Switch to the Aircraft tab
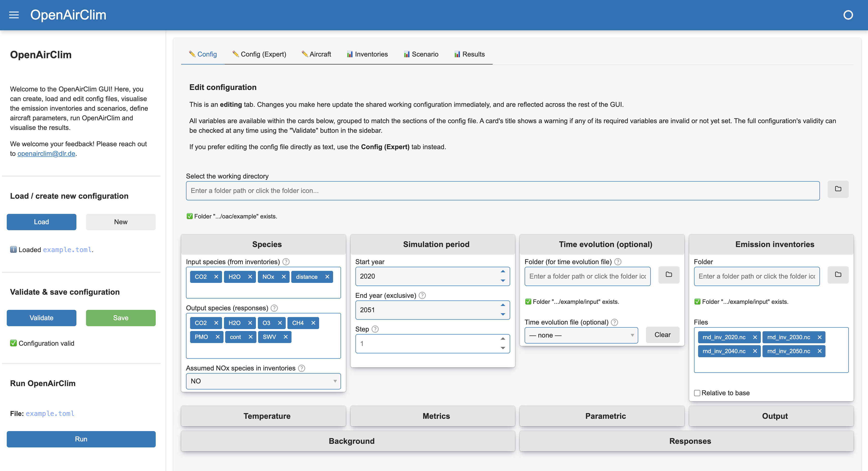The image size is (868, 471). tap(316, 54)
